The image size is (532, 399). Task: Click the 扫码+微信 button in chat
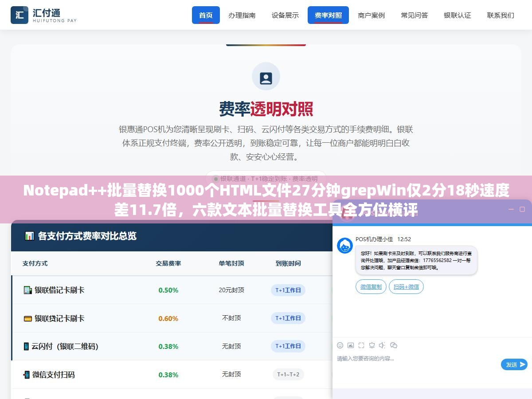click(x=406, y=287)
